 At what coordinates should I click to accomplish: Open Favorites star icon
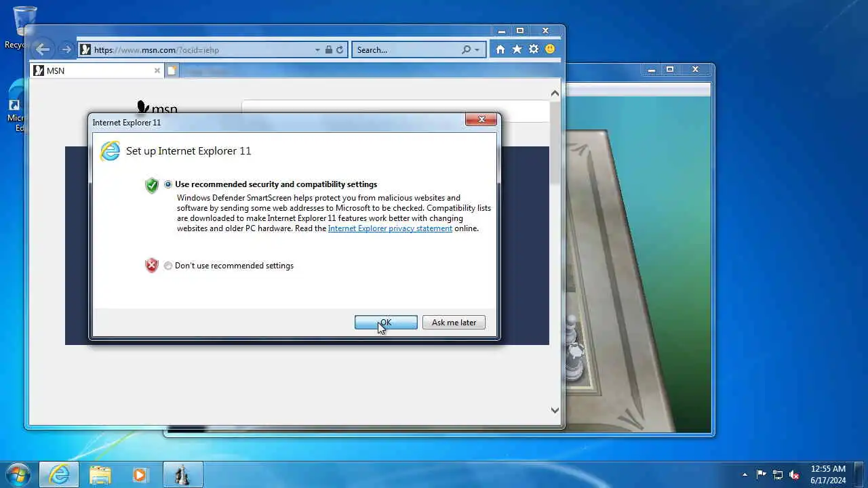pos(517,49)
